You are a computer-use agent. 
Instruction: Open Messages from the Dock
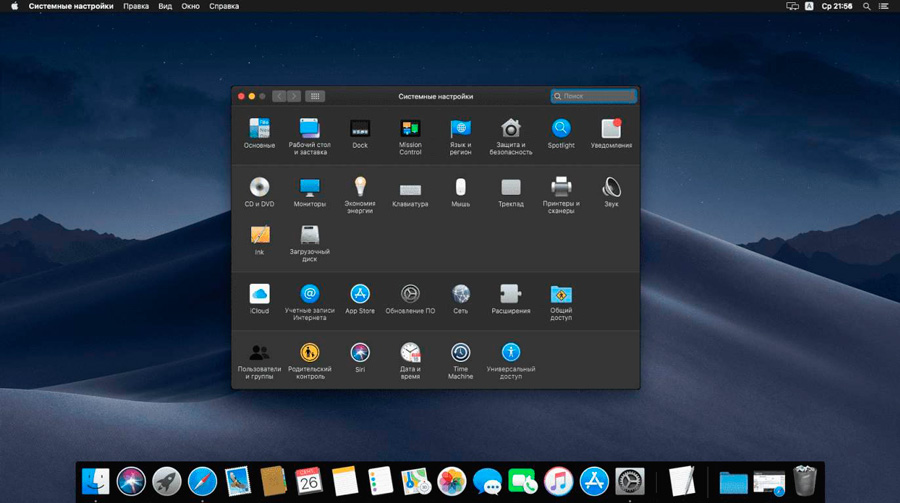(x=487, y=481)
